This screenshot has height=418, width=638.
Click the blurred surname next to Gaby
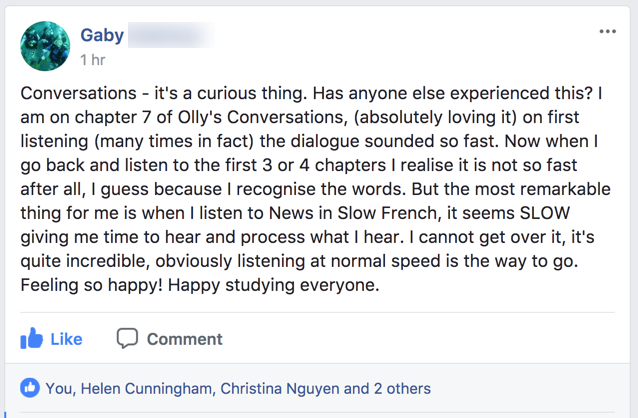(172, 35)
